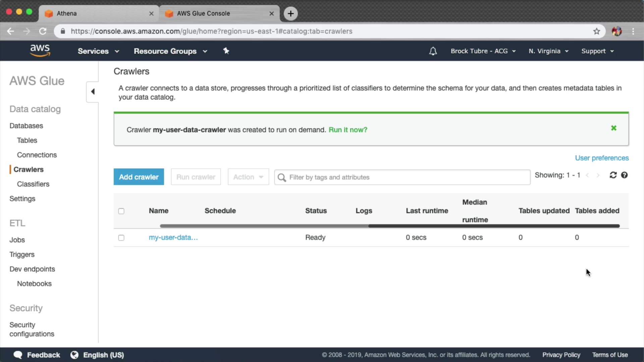Viewport: 644px width, 362px height.
Task: Click the Add crawler button
Action: point(139,177)
